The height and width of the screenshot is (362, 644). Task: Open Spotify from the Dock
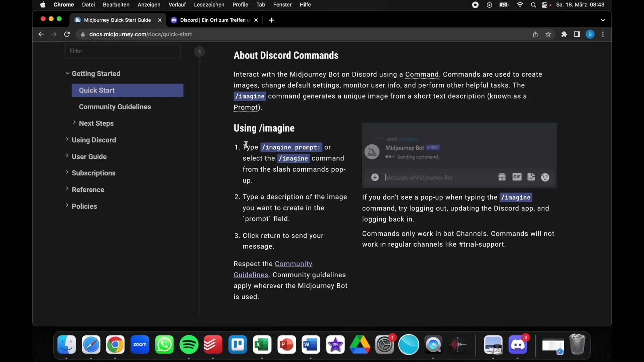click(x=189, y=345)
